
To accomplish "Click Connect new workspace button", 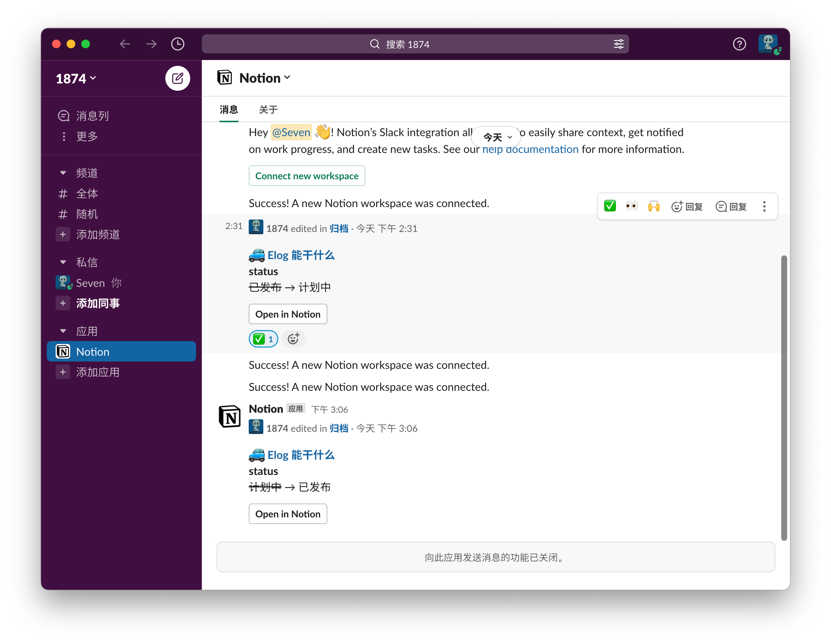I will pyautogui.click(x=307, y=176).
